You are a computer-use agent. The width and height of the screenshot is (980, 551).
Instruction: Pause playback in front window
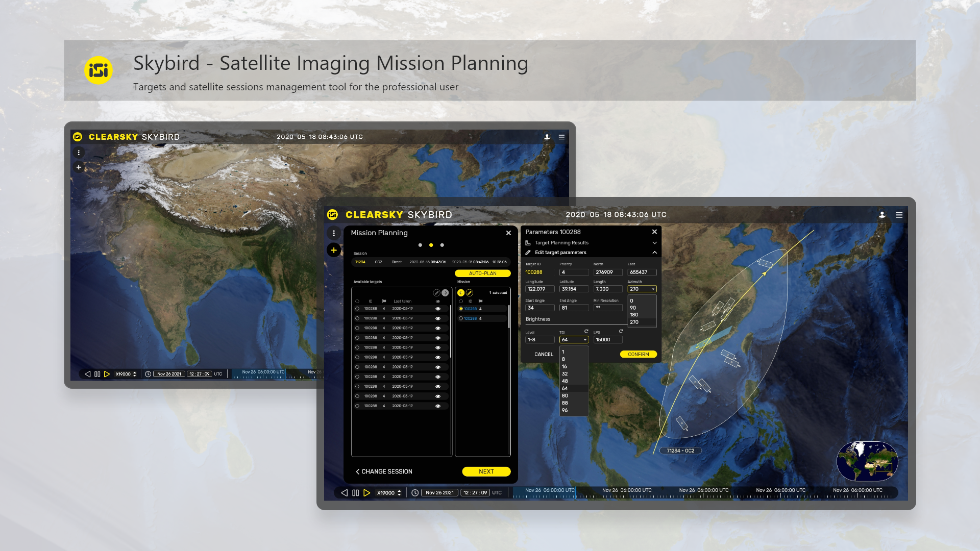pyautogui.click(x=355, y=493)
